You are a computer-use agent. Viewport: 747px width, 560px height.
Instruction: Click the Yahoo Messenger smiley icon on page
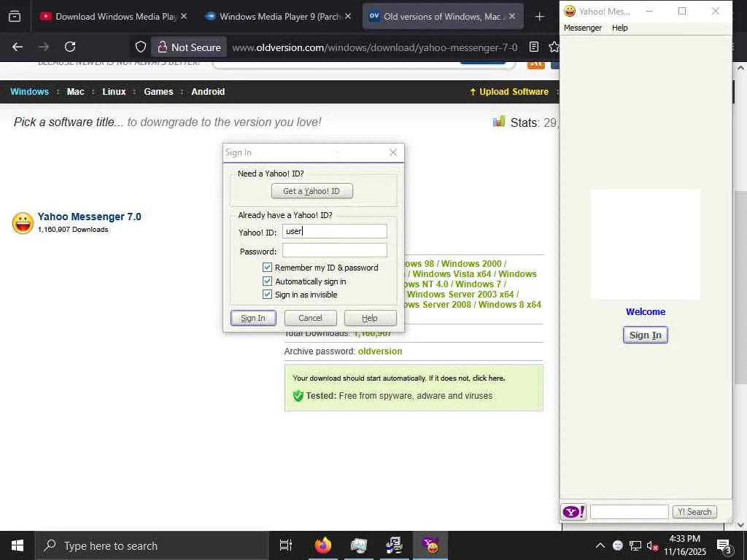pos(23,223)
